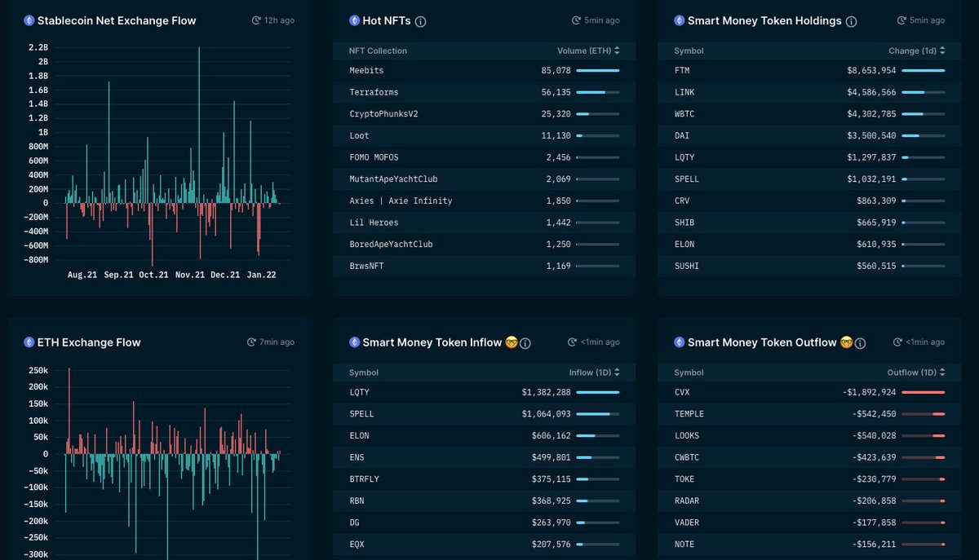Select the SUSHI token symbol

coord(687,266)
